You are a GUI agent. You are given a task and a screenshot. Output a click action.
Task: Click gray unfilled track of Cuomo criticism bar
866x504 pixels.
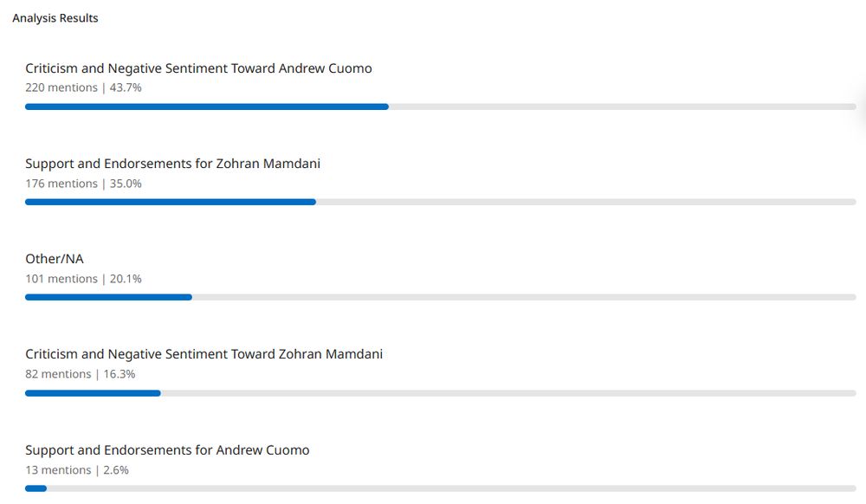[x=622, y=107]
